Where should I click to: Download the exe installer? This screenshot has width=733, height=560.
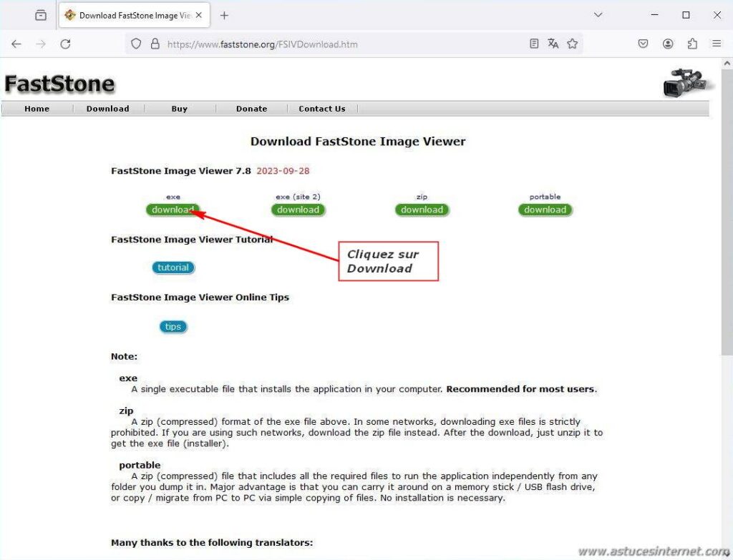tap(173, 210)
